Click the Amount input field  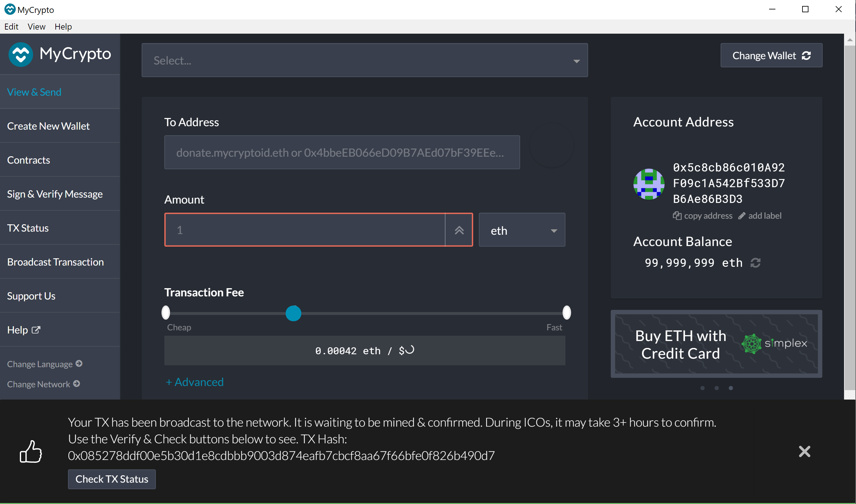pyautogui.click(x=305, y=230)
